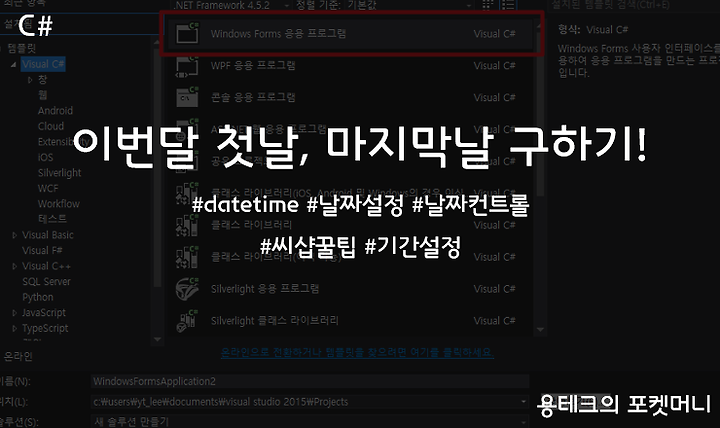Image resolution: width=720 pixels, height=428 pixels.
Task: Select the Android category
Action: (55, 111)
